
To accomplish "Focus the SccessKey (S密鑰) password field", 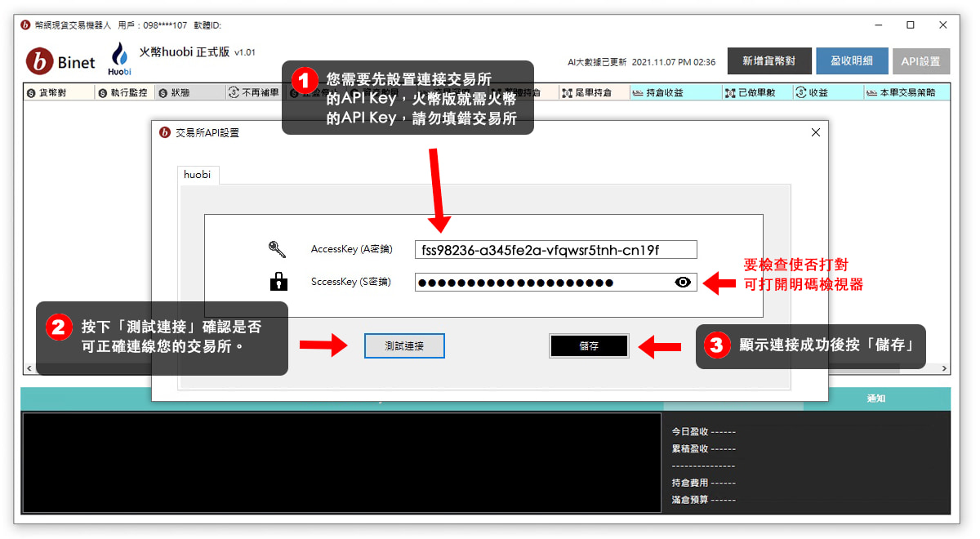I will pos(555,283).
